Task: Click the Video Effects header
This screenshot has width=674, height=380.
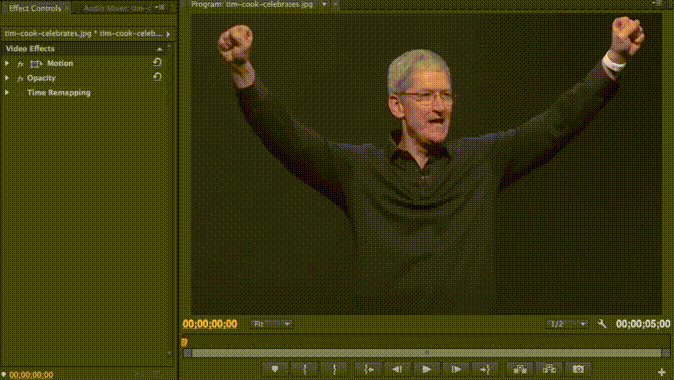Action: [30, 49]
